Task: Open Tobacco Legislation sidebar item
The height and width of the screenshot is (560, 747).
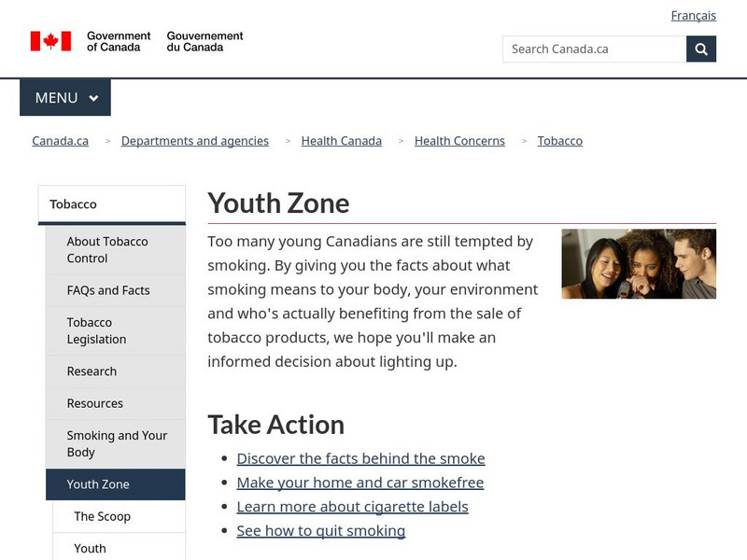Action: pos(96,330)
